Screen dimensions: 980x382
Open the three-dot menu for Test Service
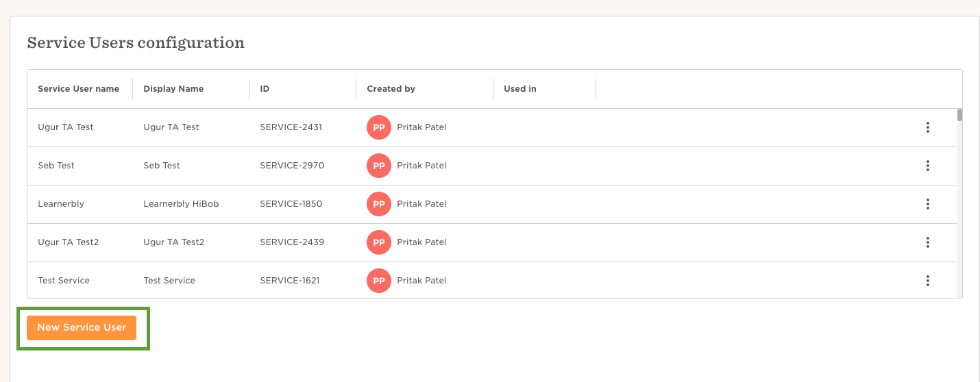point(927,281)
